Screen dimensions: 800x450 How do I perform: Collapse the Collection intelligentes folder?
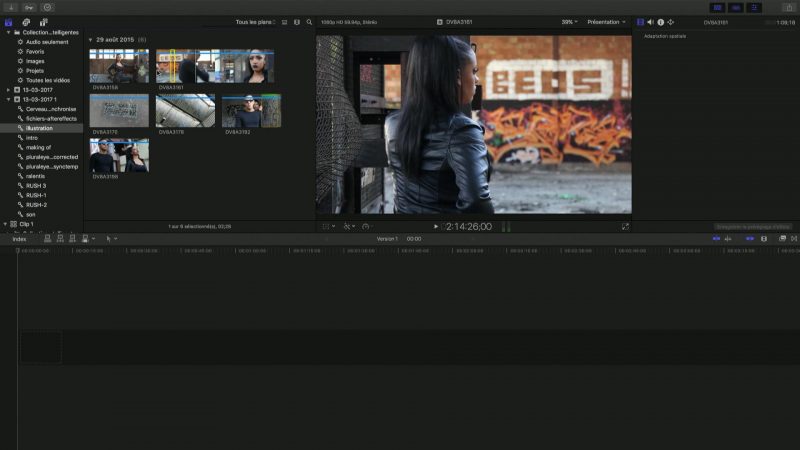[x=8, y=32]
